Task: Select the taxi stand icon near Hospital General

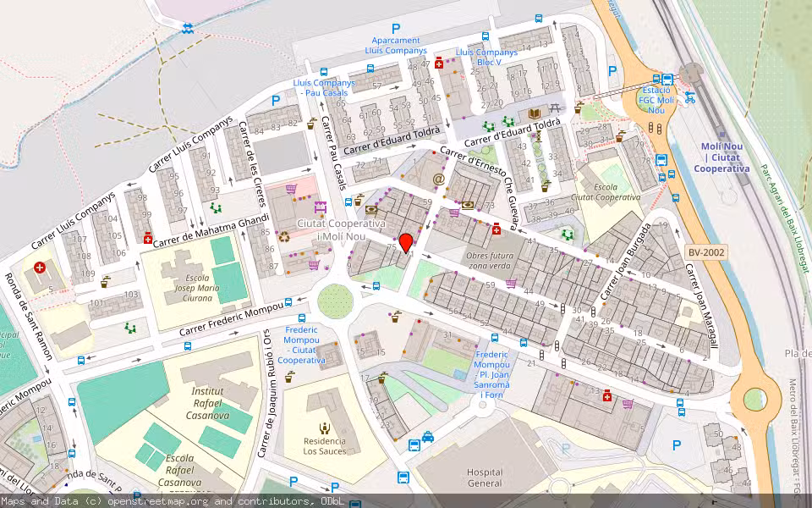Action: [x=428, y=436]
